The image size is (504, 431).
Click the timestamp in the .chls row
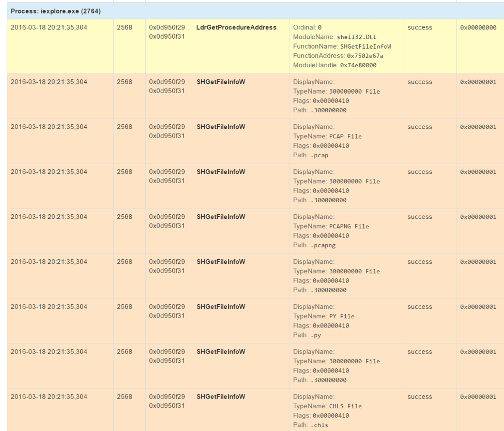[49, 396]
